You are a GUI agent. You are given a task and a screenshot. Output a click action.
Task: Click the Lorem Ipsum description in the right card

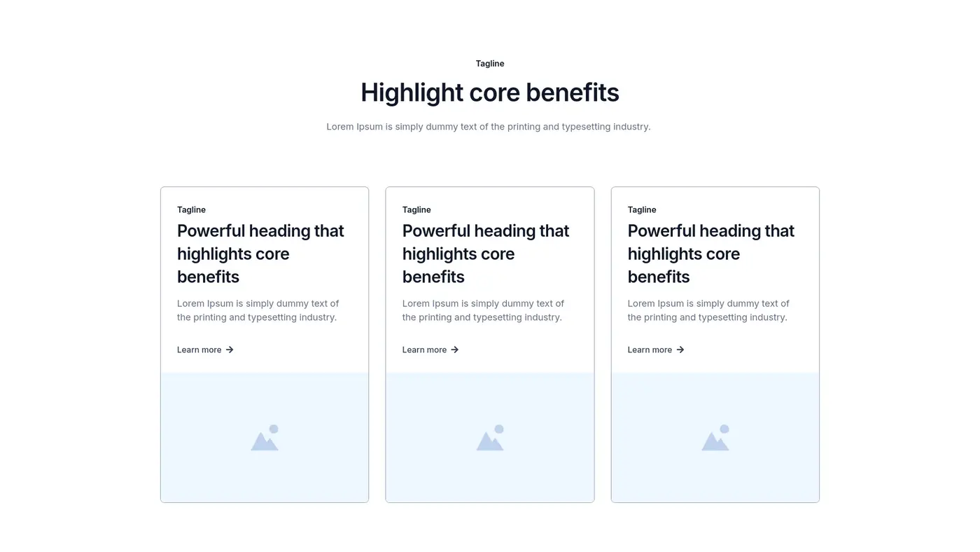pos(708,310)
